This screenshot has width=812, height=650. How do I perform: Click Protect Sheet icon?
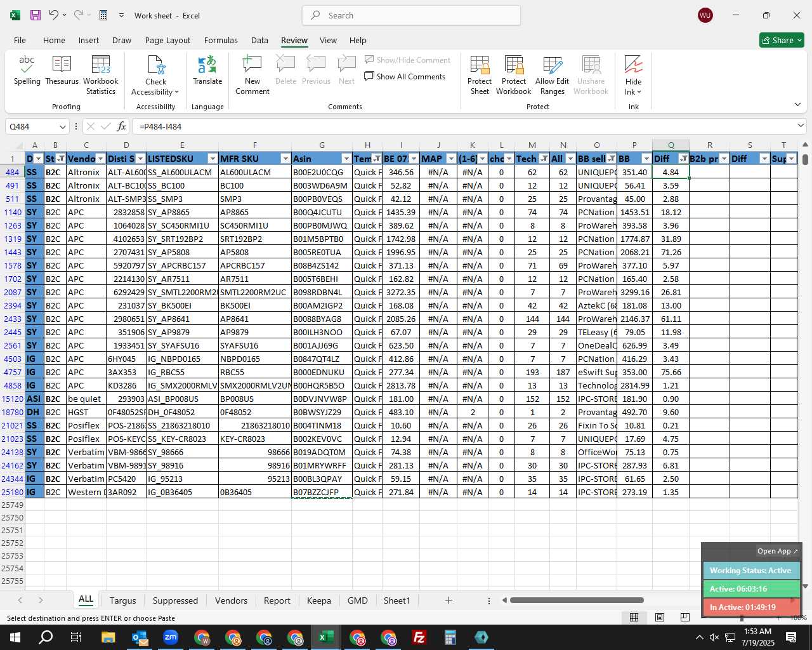pos(480,75)
